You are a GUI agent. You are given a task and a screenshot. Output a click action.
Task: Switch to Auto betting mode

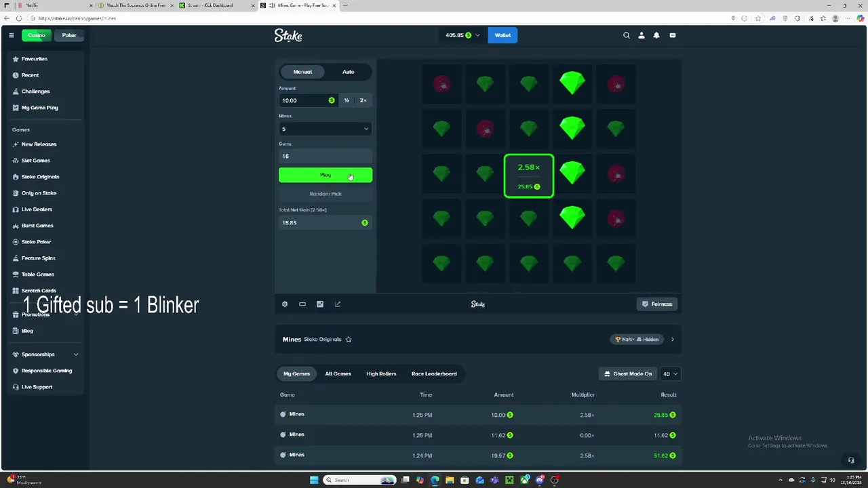click(x=348, y=72)
